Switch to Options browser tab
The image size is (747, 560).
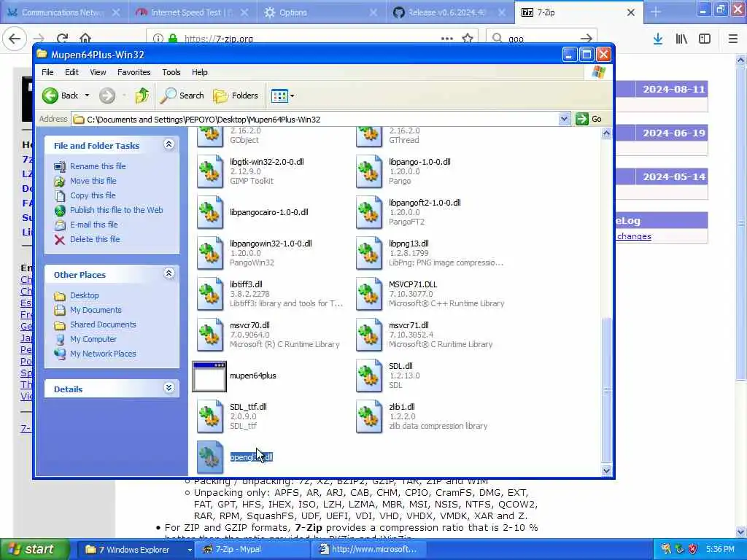pos(322,12)
